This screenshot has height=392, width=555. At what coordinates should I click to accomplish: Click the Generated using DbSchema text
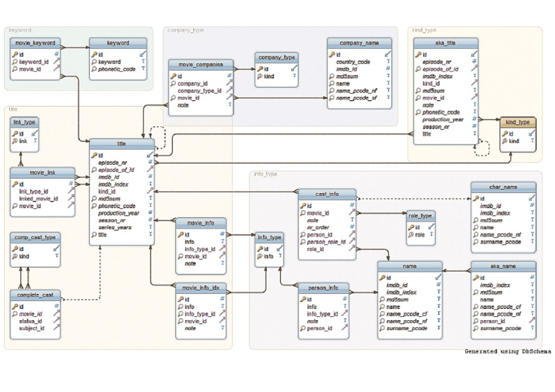pyautogui.click(x=507, y=351)
